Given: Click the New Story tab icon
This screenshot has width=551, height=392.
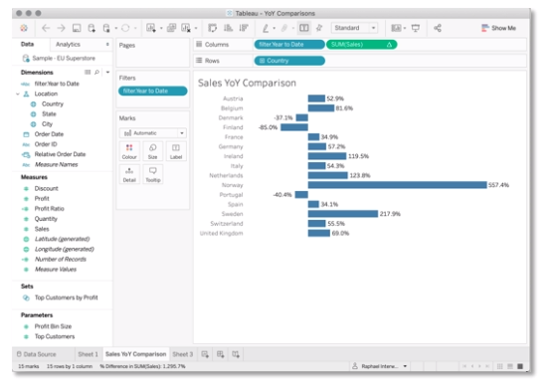Looking at the screenshot, I should [x=236, y=354].
